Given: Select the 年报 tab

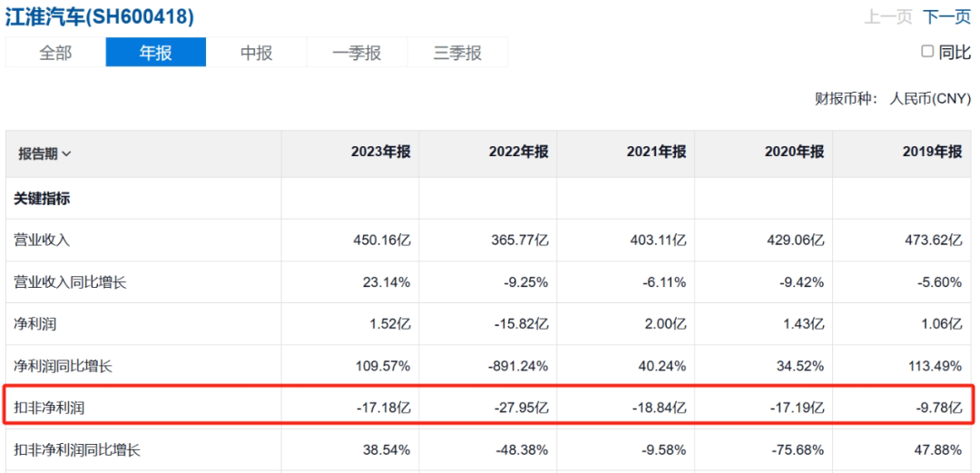Looking at the screenshot, I should click(x=156, y=53).
